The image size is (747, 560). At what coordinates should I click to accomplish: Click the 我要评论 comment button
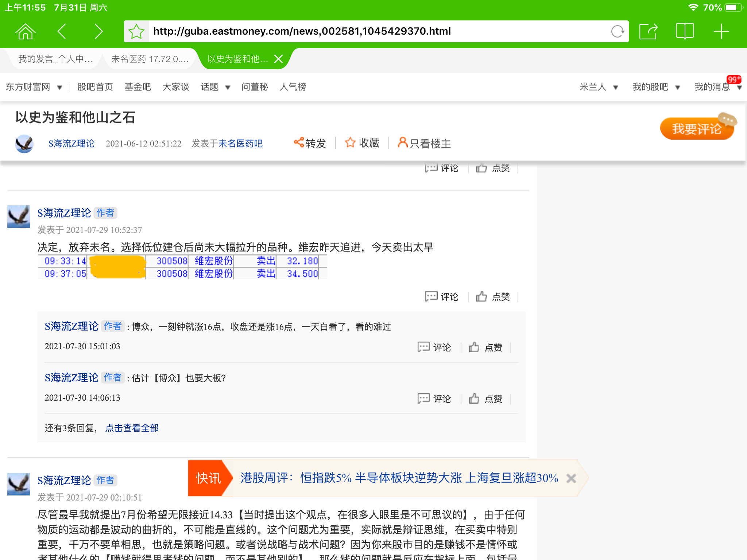696,128
